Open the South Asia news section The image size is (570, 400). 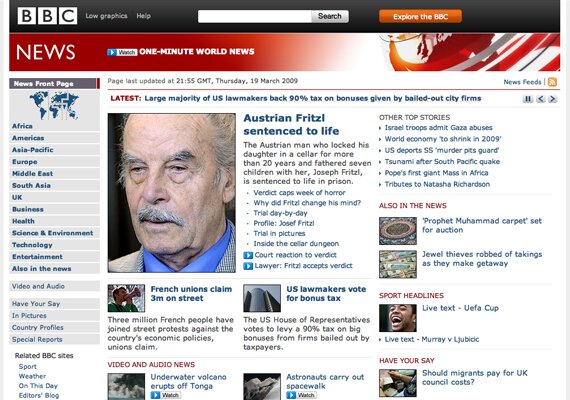click(x=54, y=185)
